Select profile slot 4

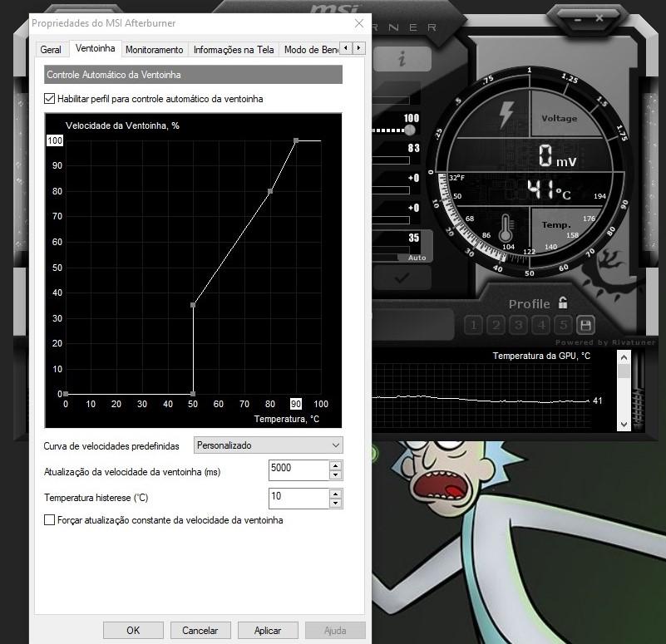point(541,325)
